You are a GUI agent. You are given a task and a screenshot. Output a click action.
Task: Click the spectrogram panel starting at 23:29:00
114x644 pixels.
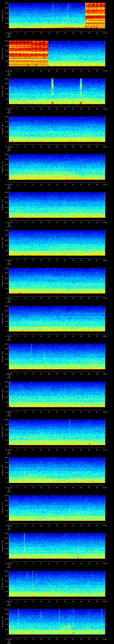tap(57, 16)
